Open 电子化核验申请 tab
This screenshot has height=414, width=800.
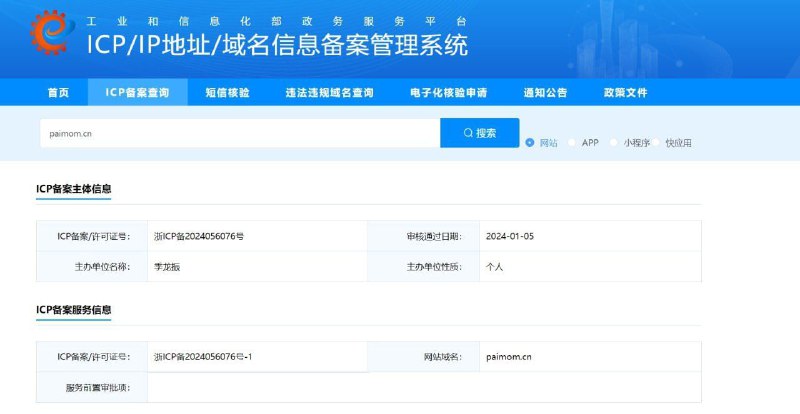click(448, 92)
